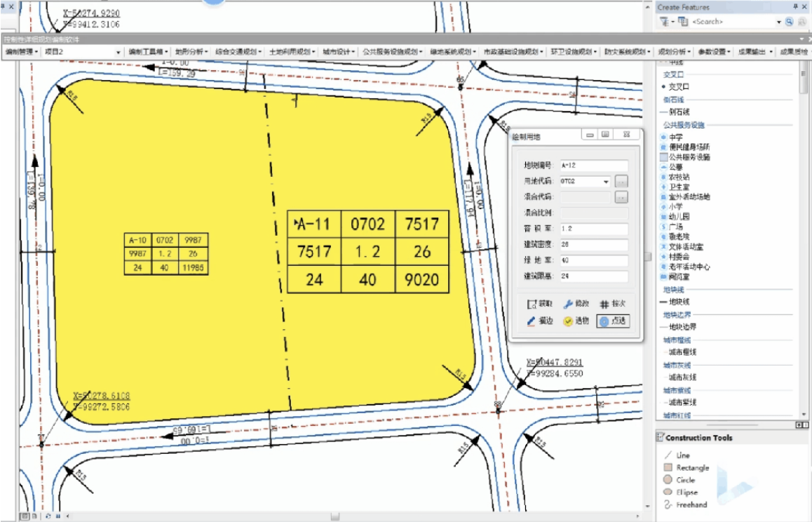Image resolution: width=812 pixels, height=522 pixels.
Task: Open the 成果输出 dropdown
Action: 755,52
